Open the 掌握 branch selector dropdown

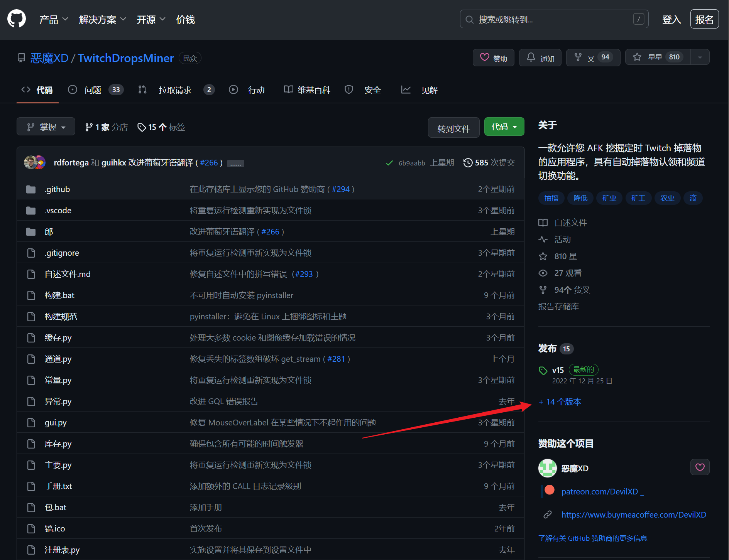point(46,127)
